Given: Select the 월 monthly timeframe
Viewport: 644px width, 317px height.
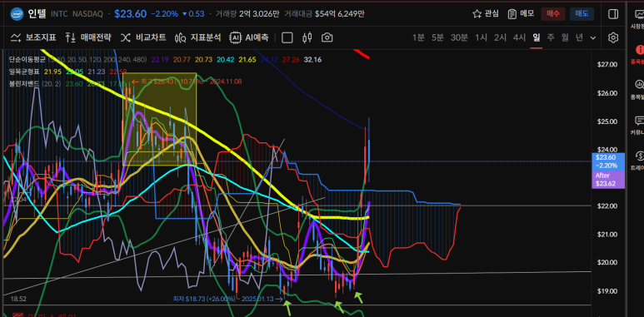Looking at the screenshot, I should [x=565, y=37].
